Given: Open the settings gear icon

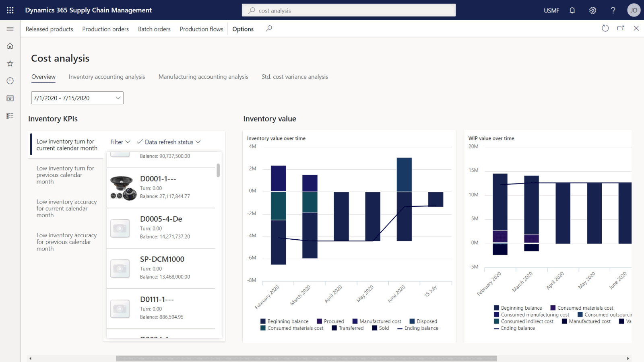Looking at the screenshot, I should pos(592,10).
